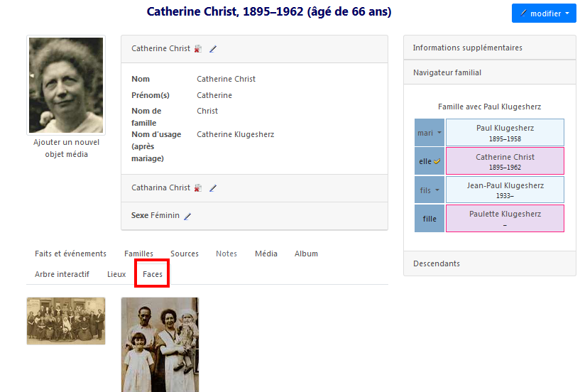This screenshot has width=580, height=392.
Task: Click the yellow checkmark beside elle
Action: pos(437,162)
